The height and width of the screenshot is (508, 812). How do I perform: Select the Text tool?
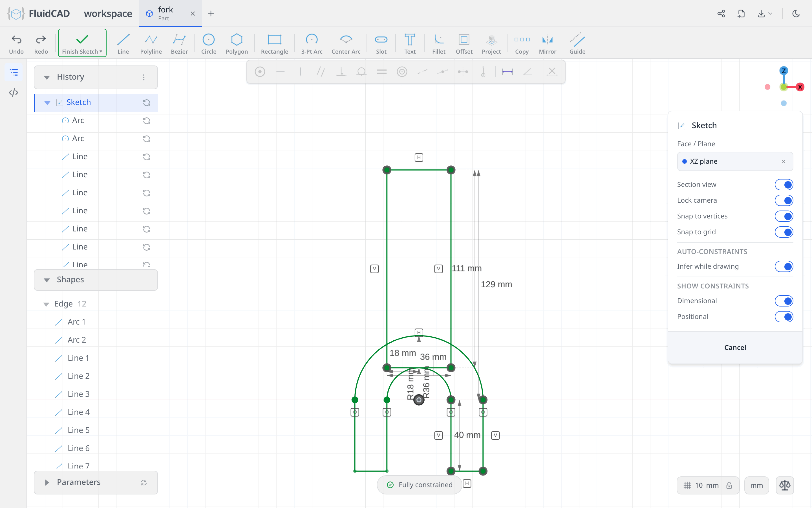410,44
